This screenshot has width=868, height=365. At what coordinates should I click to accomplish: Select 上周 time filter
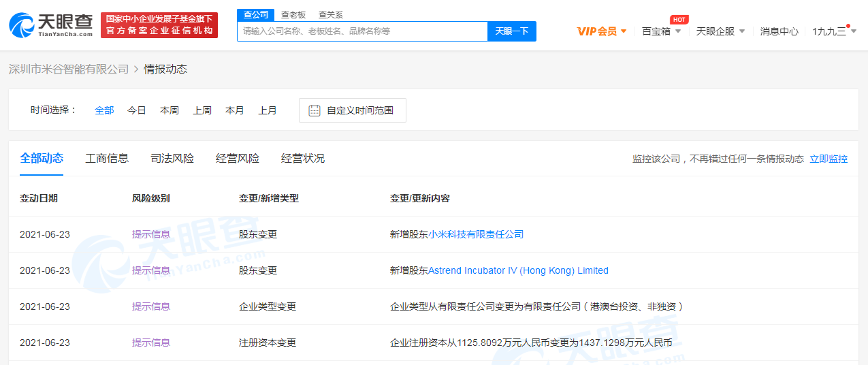(x=202, y=110)
